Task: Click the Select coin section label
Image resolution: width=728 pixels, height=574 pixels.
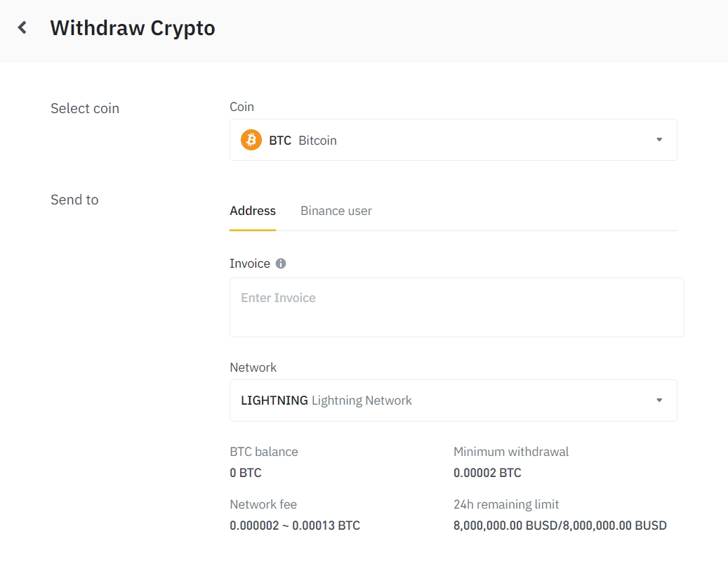Action: coord(85,108)
